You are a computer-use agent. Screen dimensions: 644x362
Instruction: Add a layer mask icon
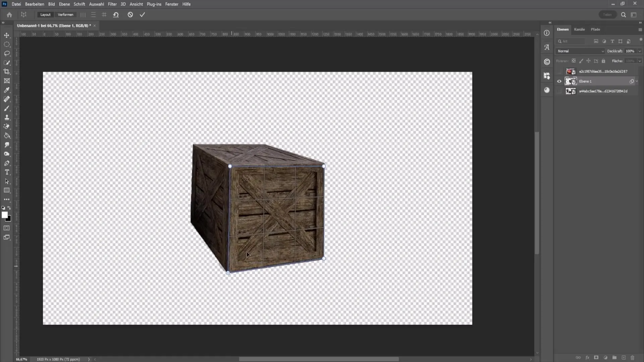pyautogui.click(x=596, y=358)
